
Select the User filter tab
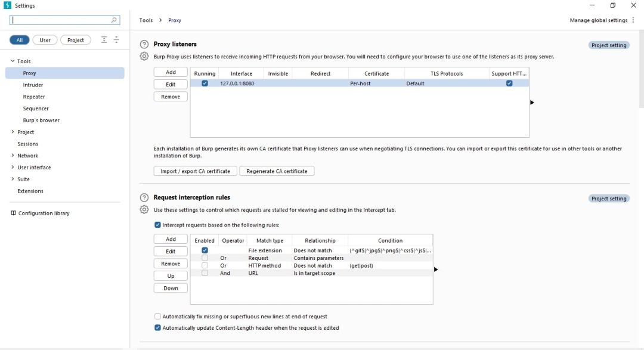(45, 40)
